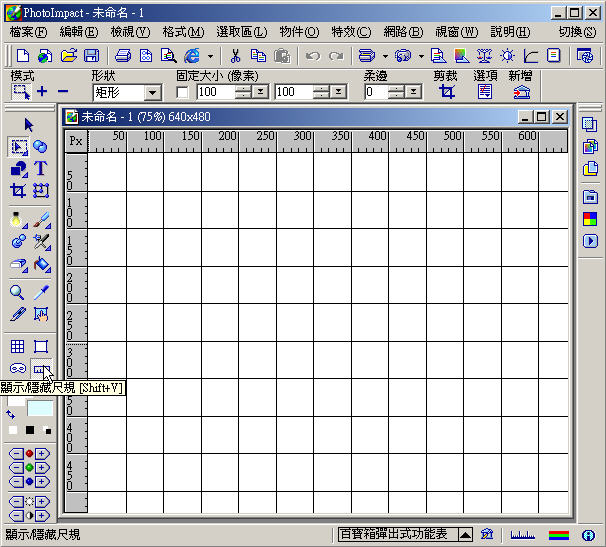The width and height of the screenshot is (606, 547).
Task: Select the Crop tool in the toolbox
Action: click(x=18, y=190)
